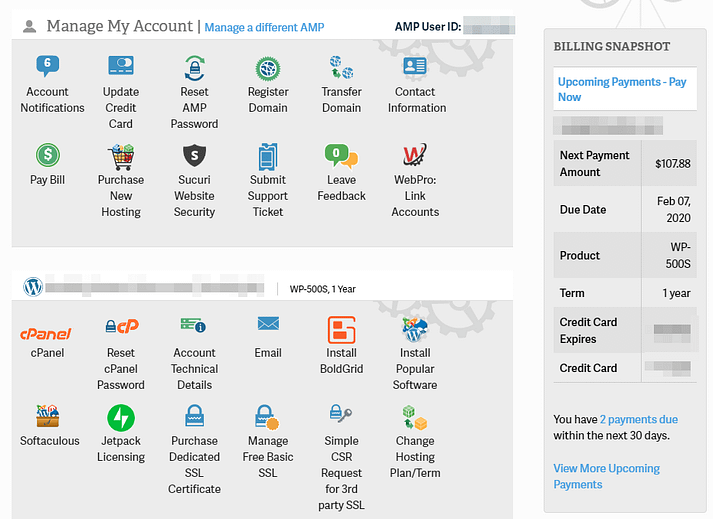Click the 'Feb 07, 2020' due date value
Viewport: 713px width, 519px height.
click(x=673, y=209)
